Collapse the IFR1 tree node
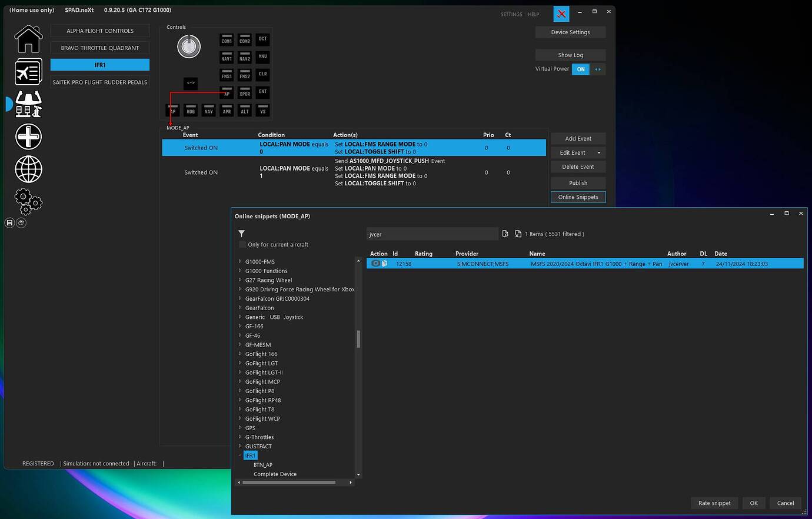The height and width of the screenshot is (519, 812). (239, 455)
